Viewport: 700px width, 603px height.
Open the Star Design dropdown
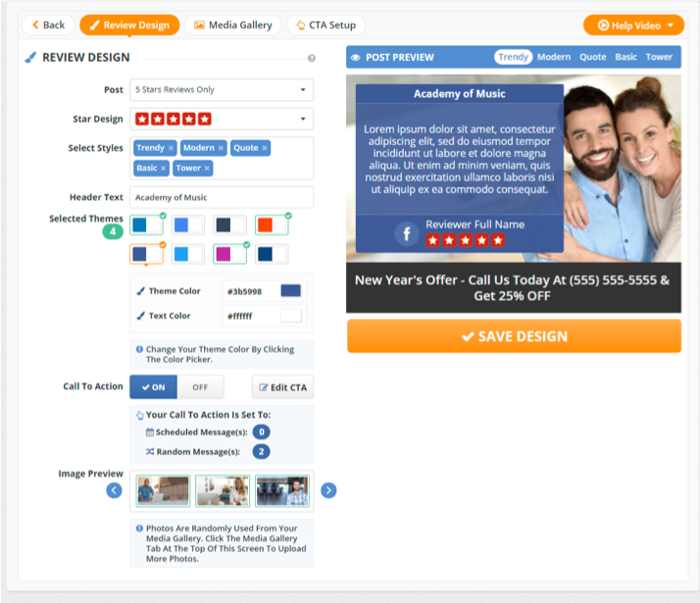pos(222,119)
